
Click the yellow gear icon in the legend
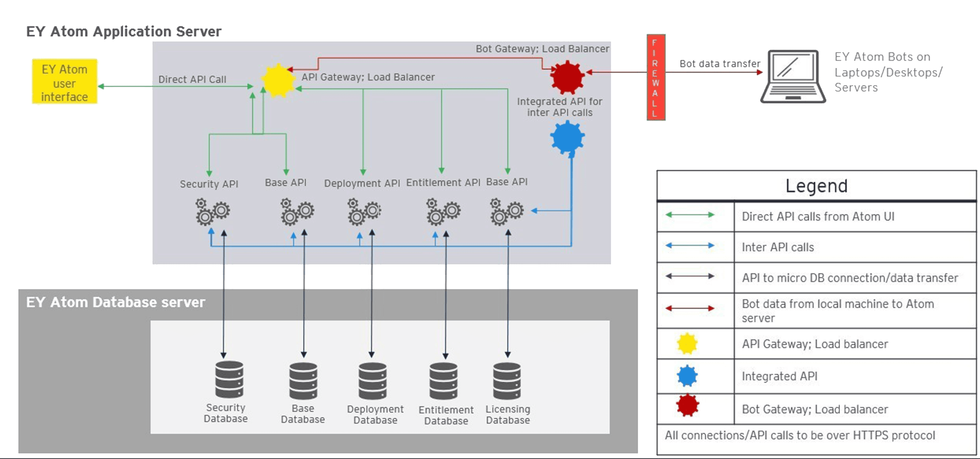tap(687, 344)
